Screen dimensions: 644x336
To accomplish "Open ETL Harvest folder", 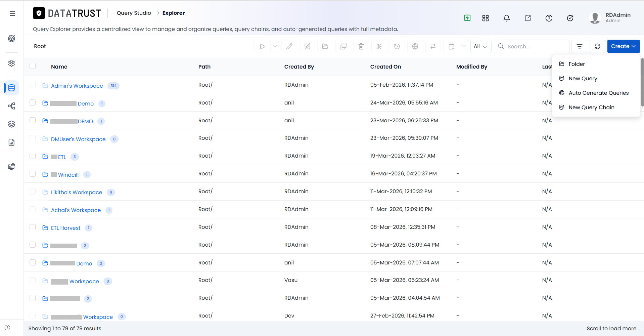I will [66, 228].
